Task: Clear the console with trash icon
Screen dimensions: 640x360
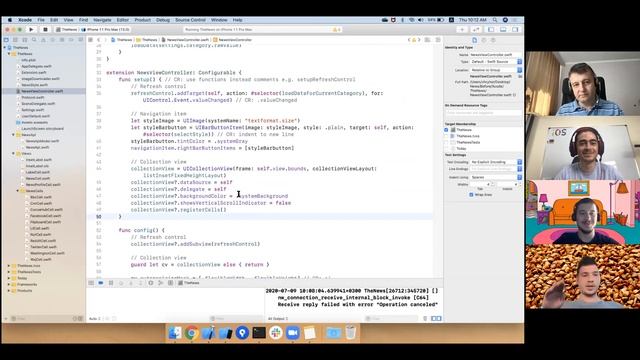Action: pos(425,318)
